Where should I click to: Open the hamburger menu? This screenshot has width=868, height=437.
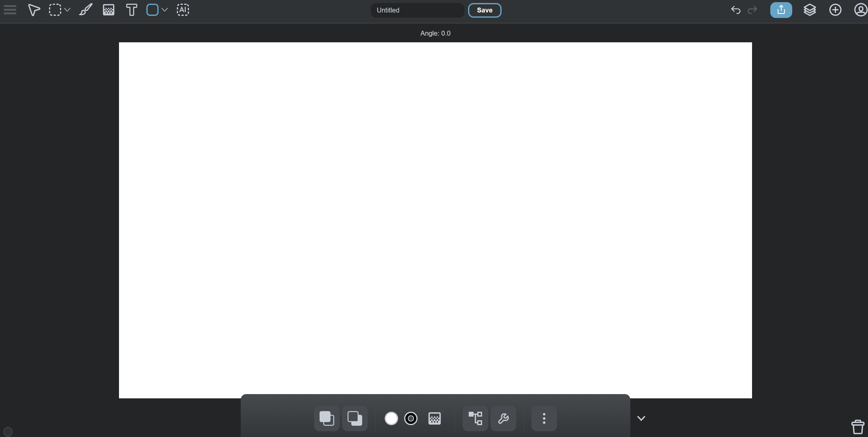click(9, 10)
